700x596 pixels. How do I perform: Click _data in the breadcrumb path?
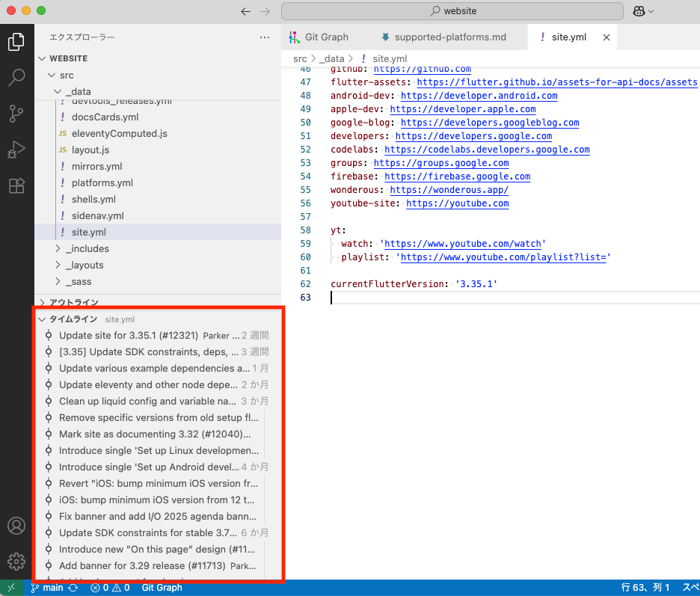pyautogui.click(x=332, y=58)
